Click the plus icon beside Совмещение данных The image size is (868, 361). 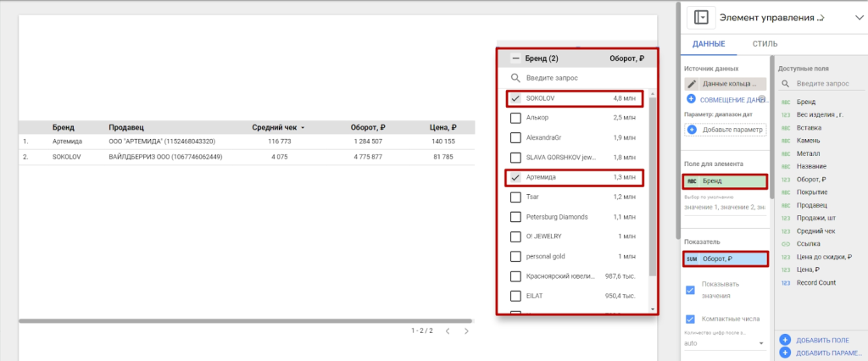[x=692, y=99]
